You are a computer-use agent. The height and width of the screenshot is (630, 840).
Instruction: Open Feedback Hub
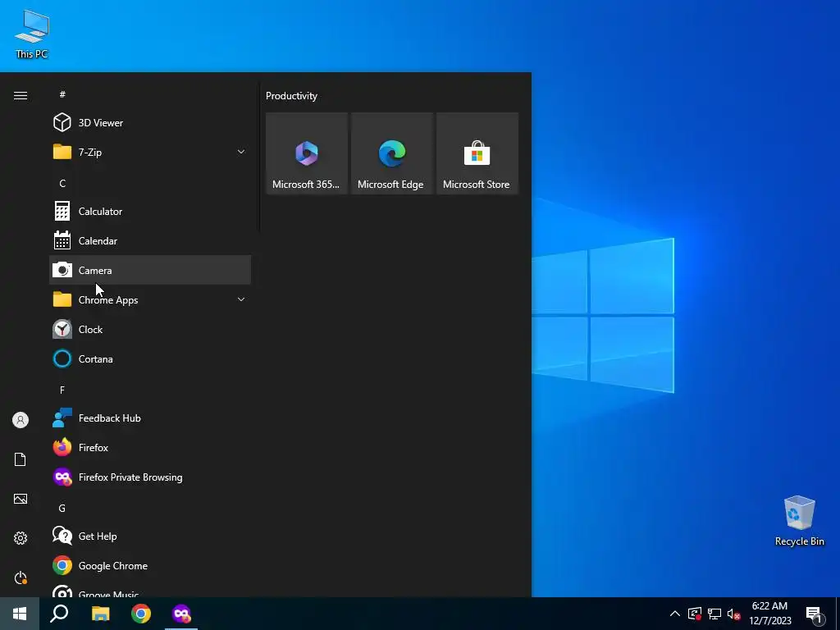click(x=150, y=418)
